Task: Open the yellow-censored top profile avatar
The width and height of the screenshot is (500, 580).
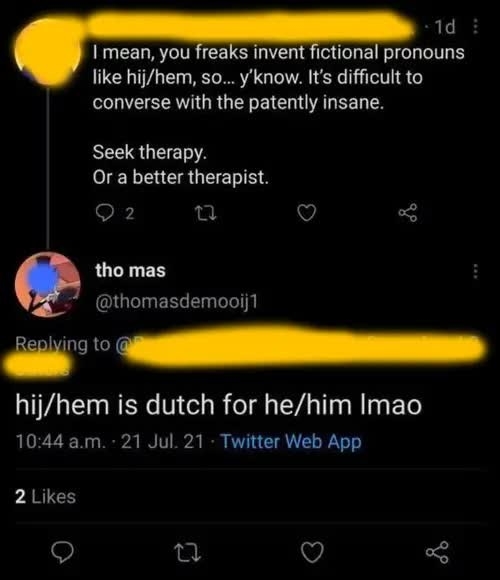Action: click(x=47, y=52)
